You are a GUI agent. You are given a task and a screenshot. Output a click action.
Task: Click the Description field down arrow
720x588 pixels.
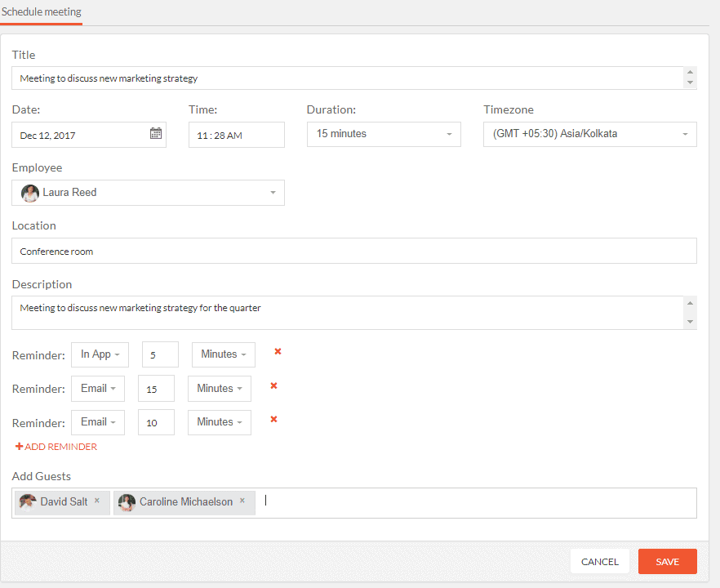[690, 322]
